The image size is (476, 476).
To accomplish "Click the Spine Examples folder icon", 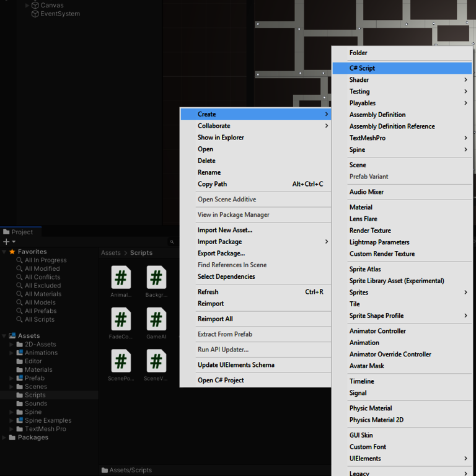I will click(x=20, y=420).
